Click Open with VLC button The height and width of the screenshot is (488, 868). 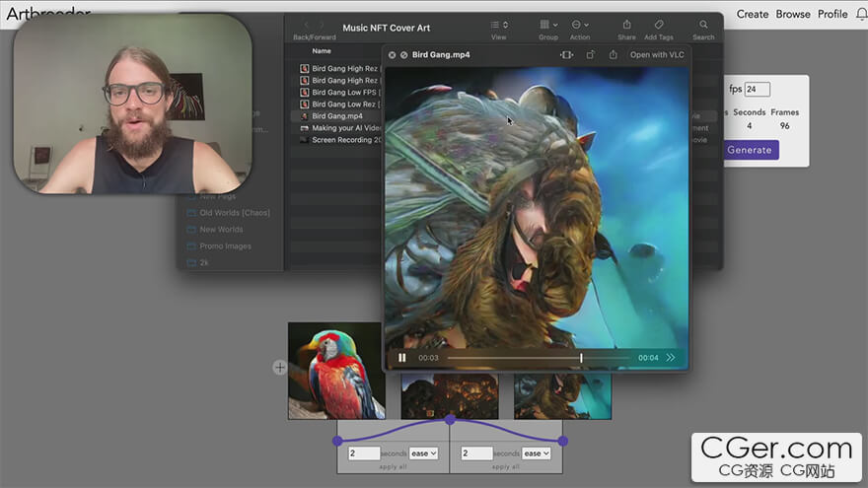click(x=657, y=55)
